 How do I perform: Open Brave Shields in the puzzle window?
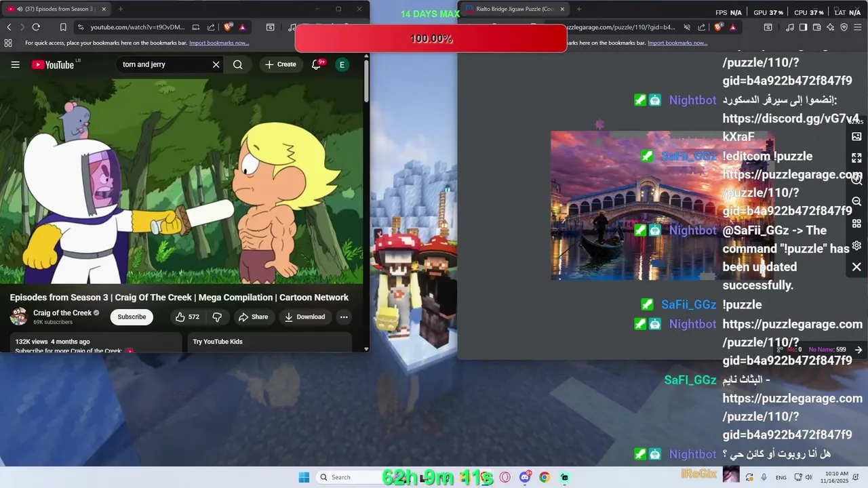tap(719, 27)
